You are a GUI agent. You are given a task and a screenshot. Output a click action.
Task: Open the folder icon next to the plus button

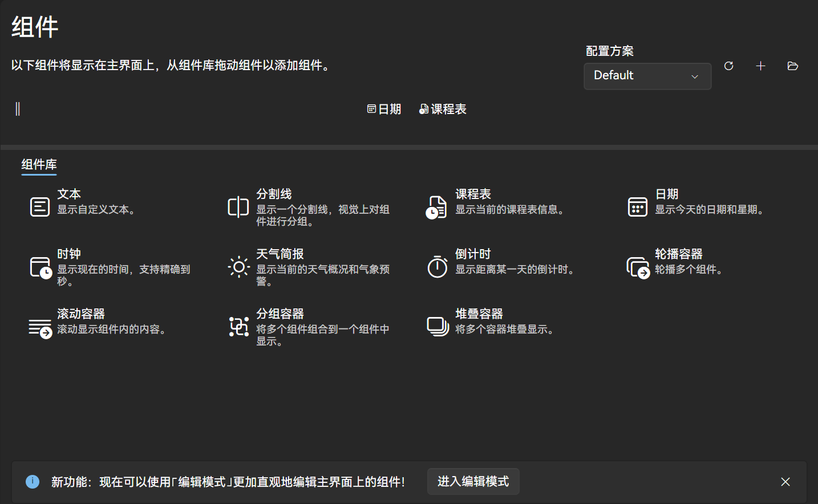click(x=792, y=66)
